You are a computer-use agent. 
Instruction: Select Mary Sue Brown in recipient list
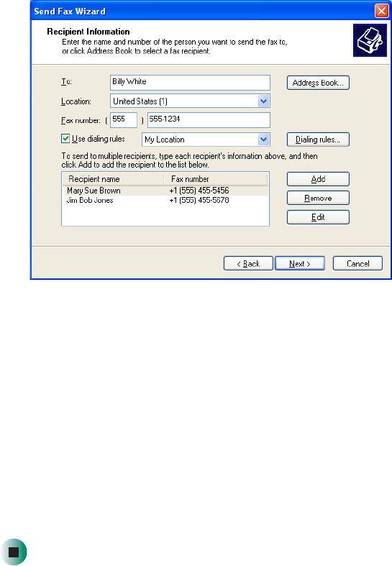pyautogui.click(x=165, y=191)
